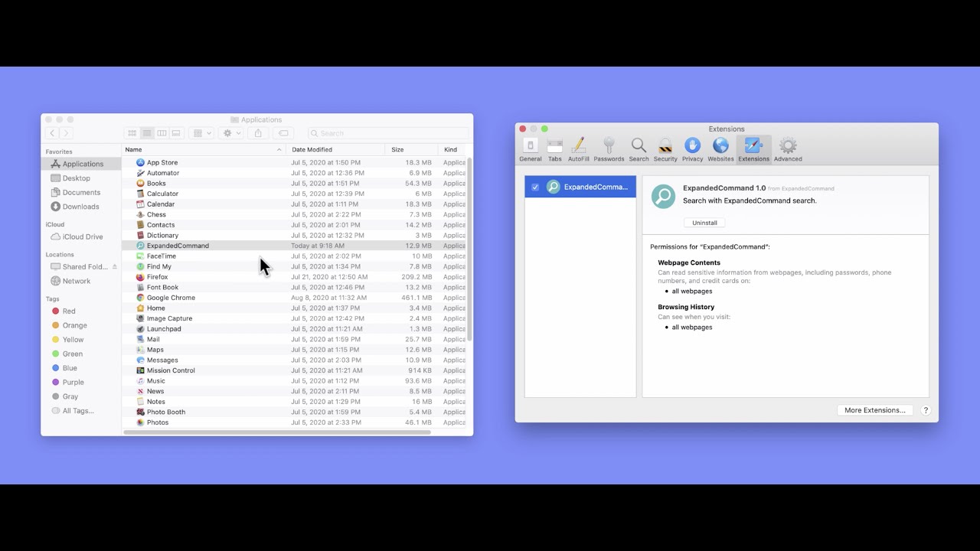Open the Tabs preferences pane
Screen dimensions: 980x551
555,150
